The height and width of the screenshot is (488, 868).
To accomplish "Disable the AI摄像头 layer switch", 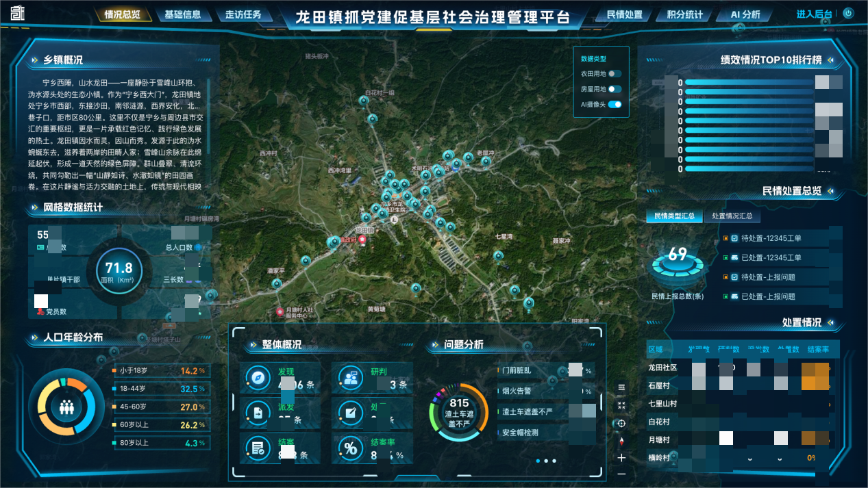I will pyautogui.click(x=615, y=104).
